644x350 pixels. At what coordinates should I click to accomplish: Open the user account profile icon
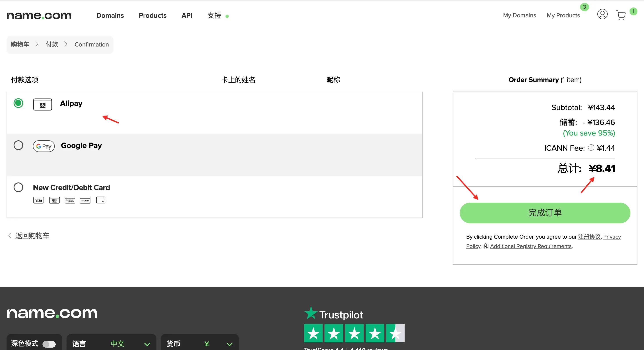pos(602,14)
